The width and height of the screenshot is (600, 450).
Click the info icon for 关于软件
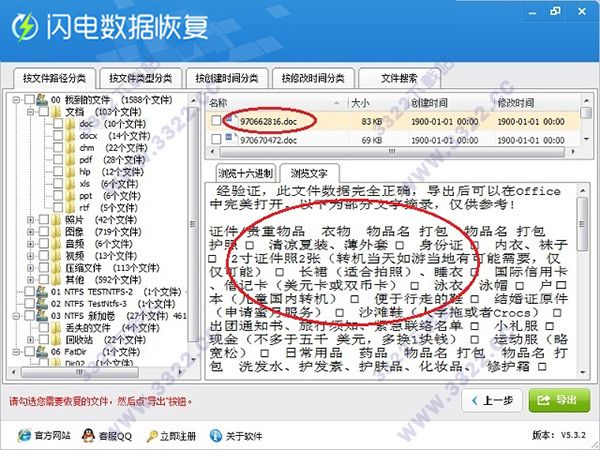(216, 435)
